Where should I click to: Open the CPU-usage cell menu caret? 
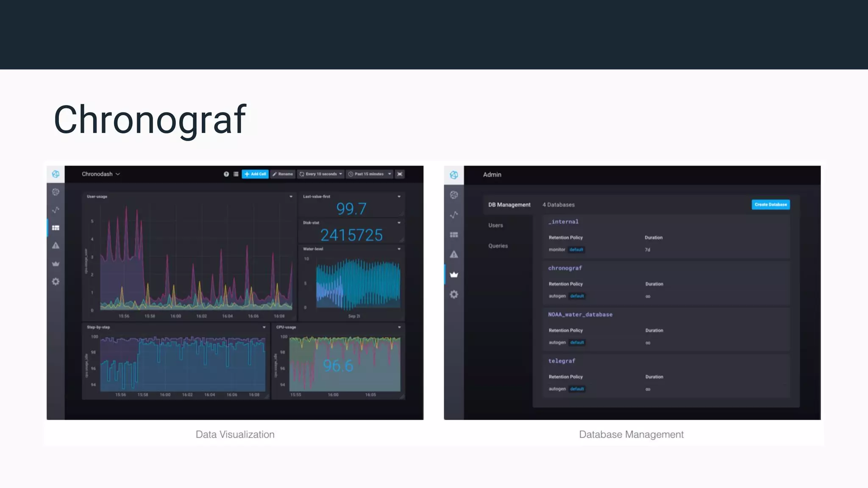(x=399, y=327)
